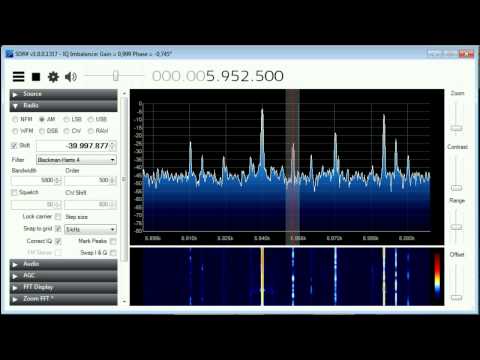
Task: Expand the Zoom FFT panel
Action: [63, 299]
